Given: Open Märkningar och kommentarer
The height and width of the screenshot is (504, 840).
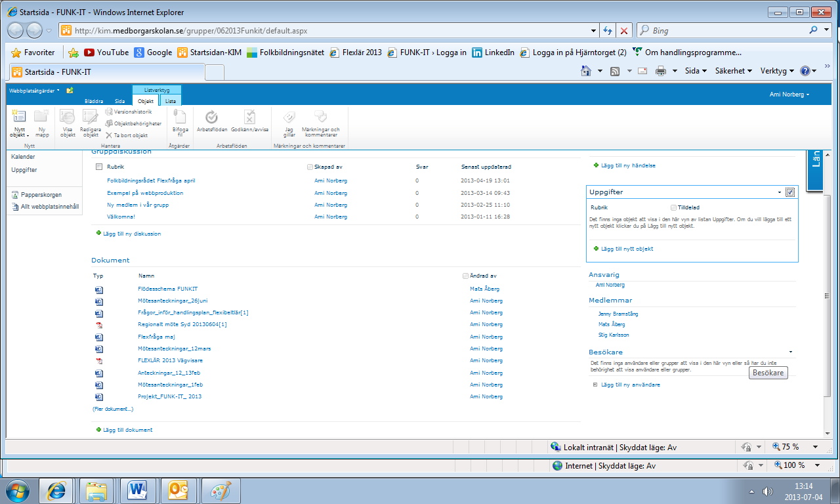Looking at the screenshot, I should [320, 123].
